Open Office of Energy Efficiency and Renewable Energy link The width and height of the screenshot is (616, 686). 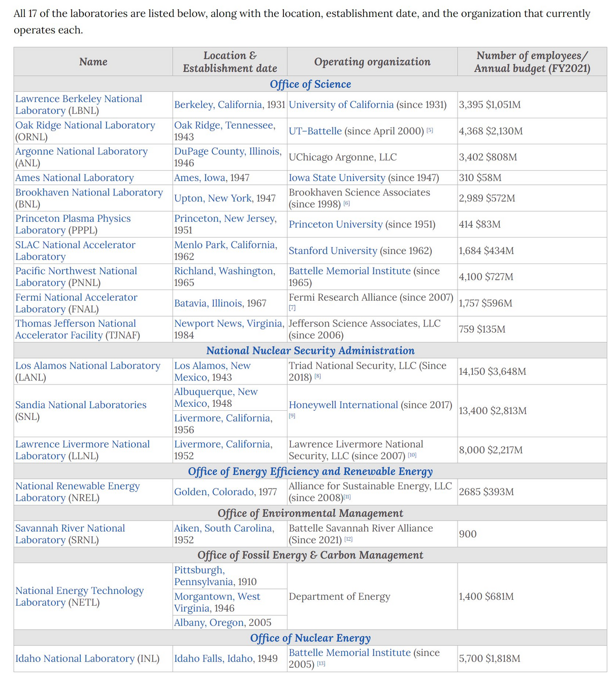(310, 472)
